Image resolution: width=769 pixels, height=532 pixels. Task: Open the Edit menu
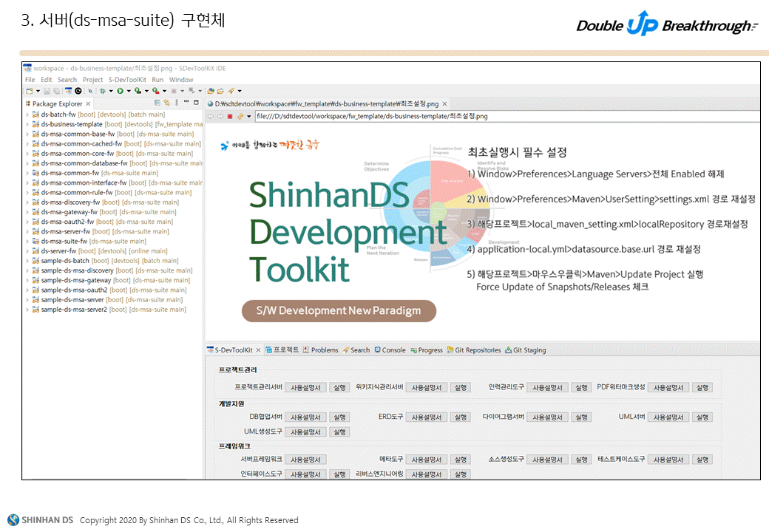46,80
